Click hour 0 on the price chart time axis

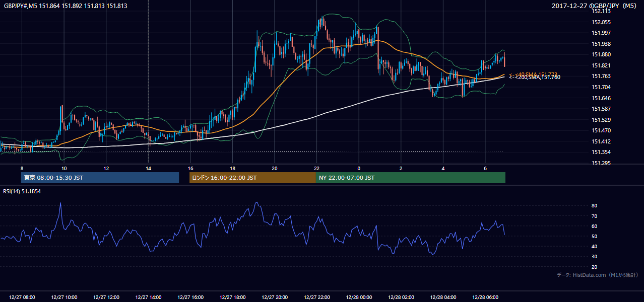(359, 168)
